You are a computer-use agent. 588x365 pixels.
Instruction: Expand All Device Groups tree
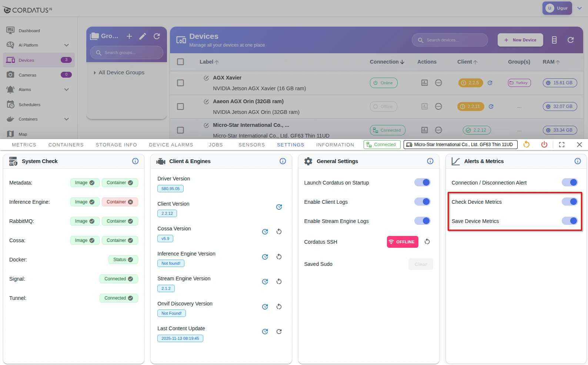[95, 73]
